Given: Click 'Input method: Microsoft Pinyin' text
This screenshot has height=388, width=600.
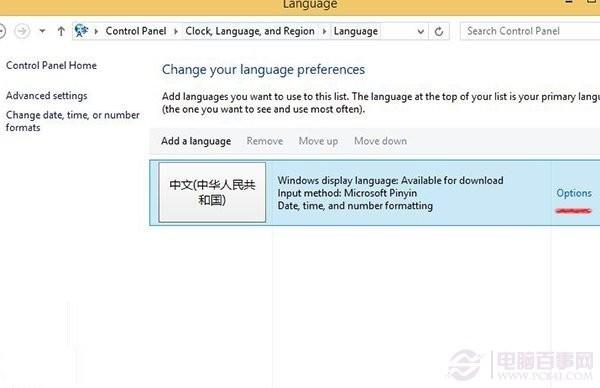Looking at the screenshot, I should pyautogui.click(x=347, y=193).
